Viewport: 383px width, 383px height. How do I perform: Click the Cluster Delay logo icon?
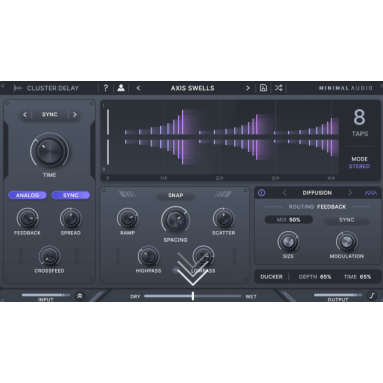pyautogui.click(x=18, y=88)
